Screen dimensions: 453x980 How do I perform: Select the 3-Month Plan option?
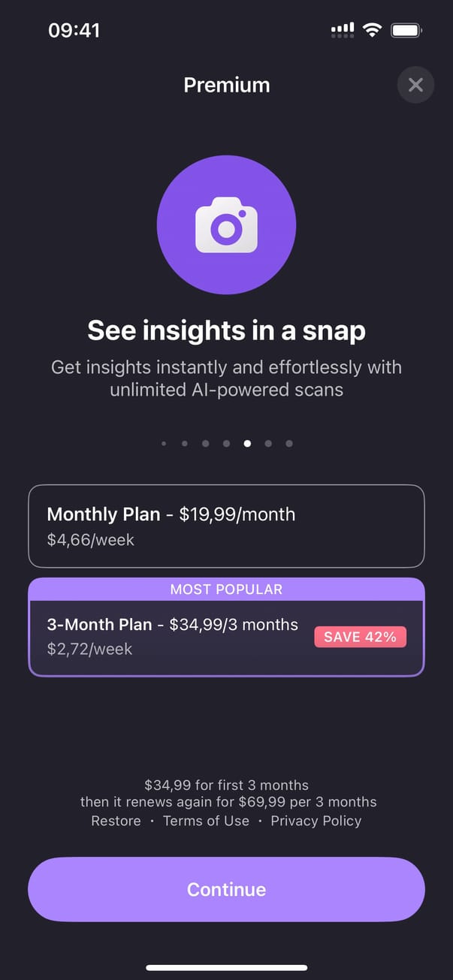173,637
